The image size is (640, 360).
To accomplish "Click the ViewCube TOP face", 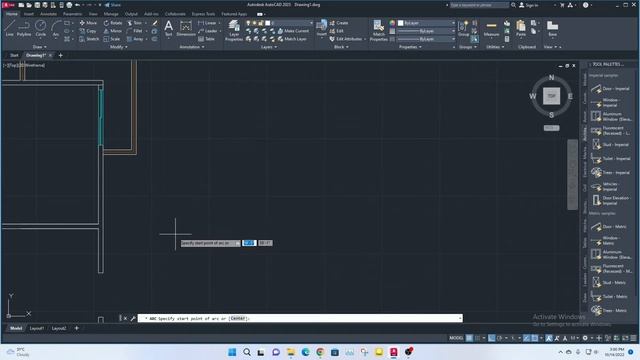I will (551, 96).
